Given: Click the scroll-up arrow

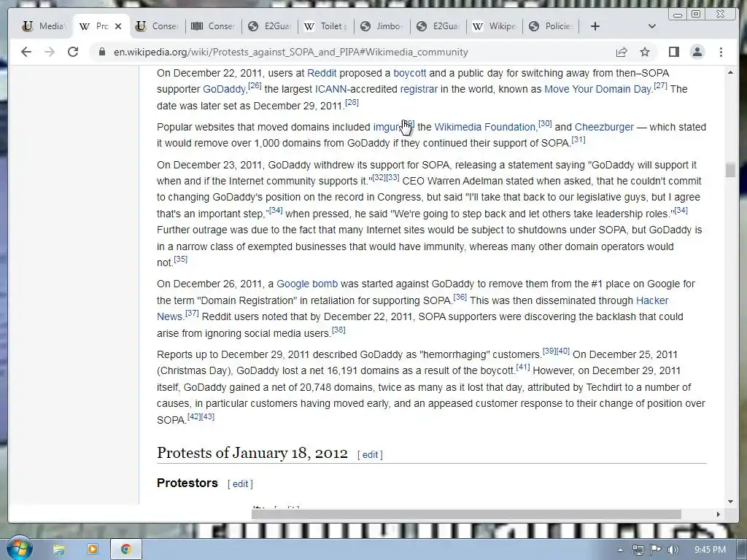Looking at the screenshot, I should click(730, 73).
